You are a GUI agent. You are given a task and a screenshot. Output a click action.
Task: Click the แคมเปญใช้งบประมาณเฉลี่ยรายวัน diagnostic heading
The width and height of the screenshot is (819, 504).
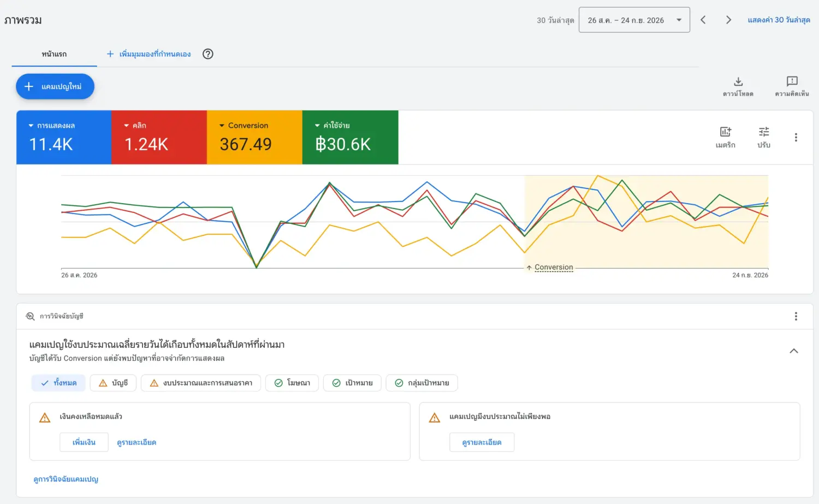(x=157, y=345)
